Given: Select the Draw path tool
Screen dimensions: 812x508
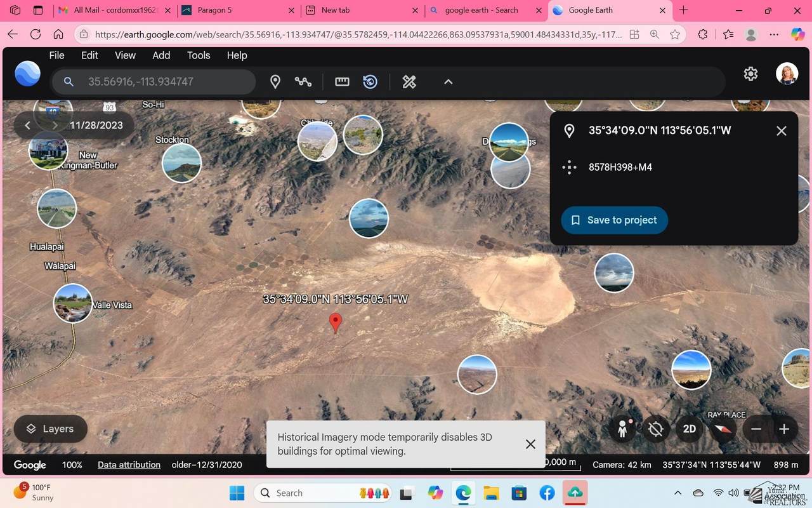Looking at the screenshot, I should [x=303, y=82].
